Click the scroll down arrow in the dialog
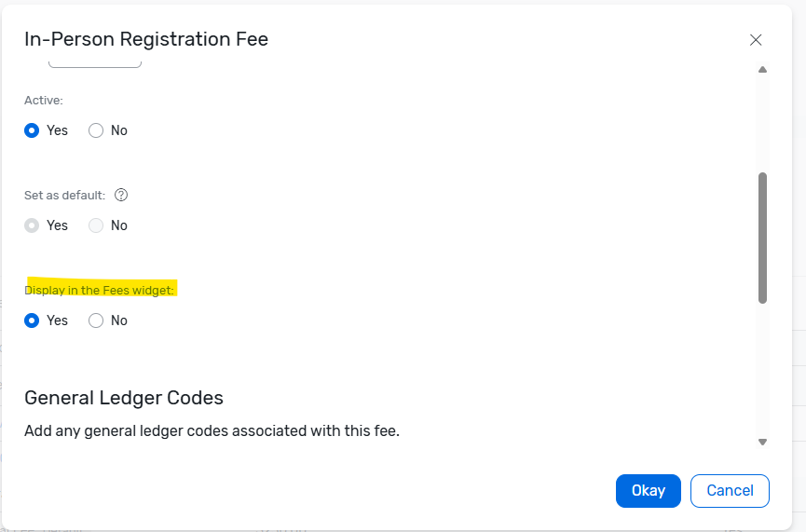The width and height of the screenshot is (806, 532). click(762, 442)
